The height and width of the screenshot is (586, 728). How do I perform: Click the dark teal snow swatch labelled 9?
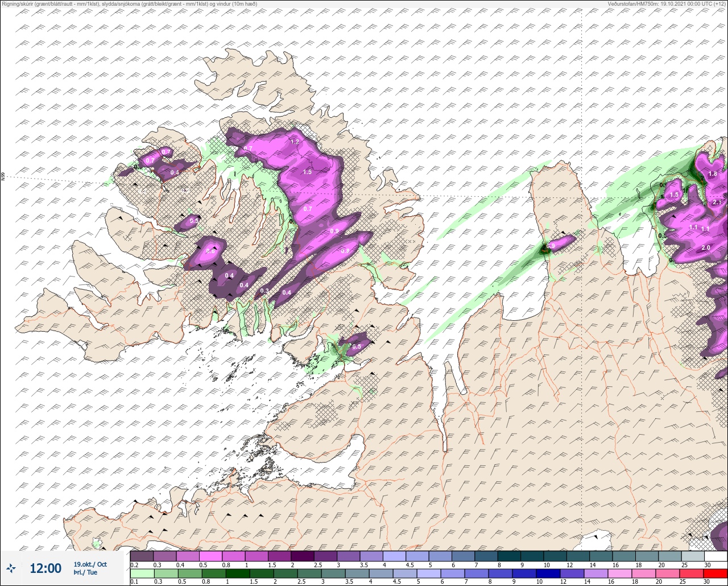click(x=532, y=556)
